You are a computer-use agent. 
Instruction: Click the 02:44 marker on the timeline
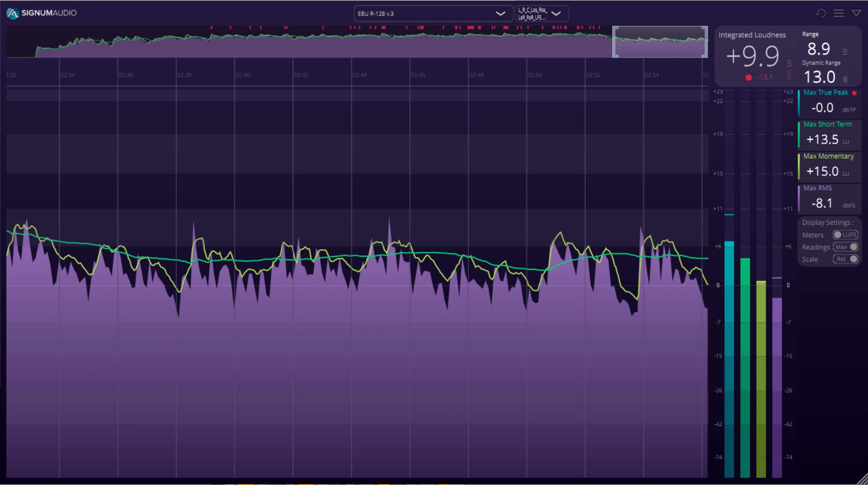click(359, 75)
